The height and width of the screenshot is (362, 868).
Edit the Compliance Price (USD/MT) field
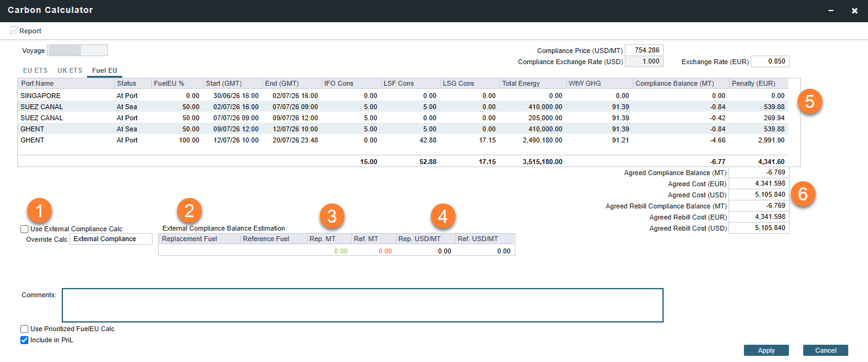645,50
